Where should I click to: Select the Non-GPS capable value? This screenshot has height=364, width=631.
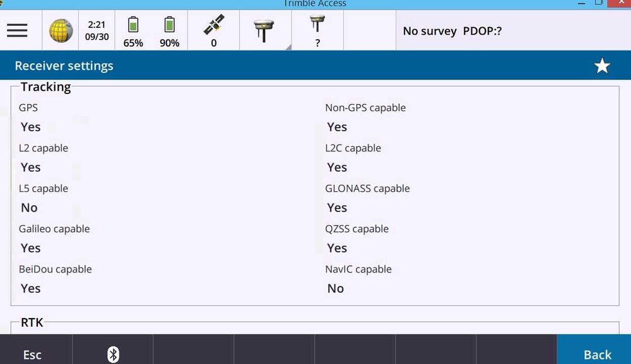[337, 127]
